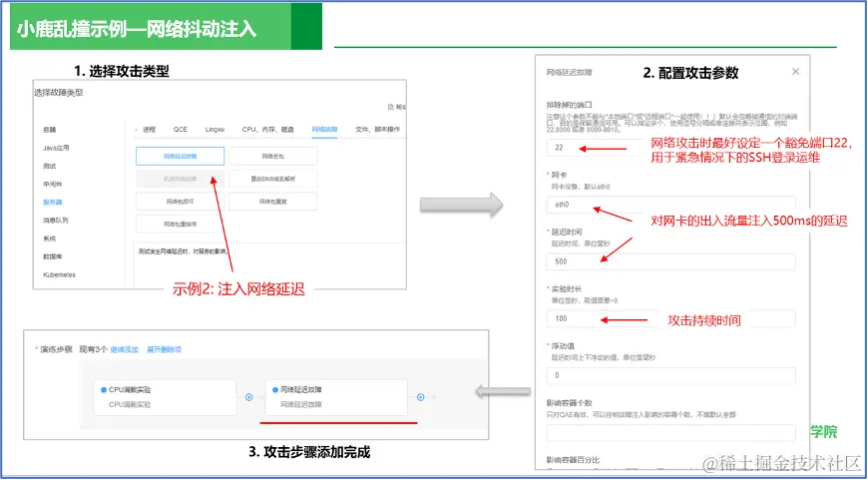The height and width of the screenshot is (480, 868).
Task: Select 数据库 in the category sidebar
Action: [53, 256]
